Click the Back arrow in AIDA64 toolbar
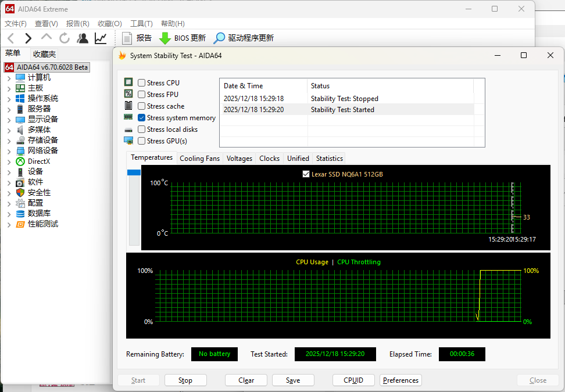Image resolution: width=565 pixels, height=392 pixels. click(x=11, y=38)
